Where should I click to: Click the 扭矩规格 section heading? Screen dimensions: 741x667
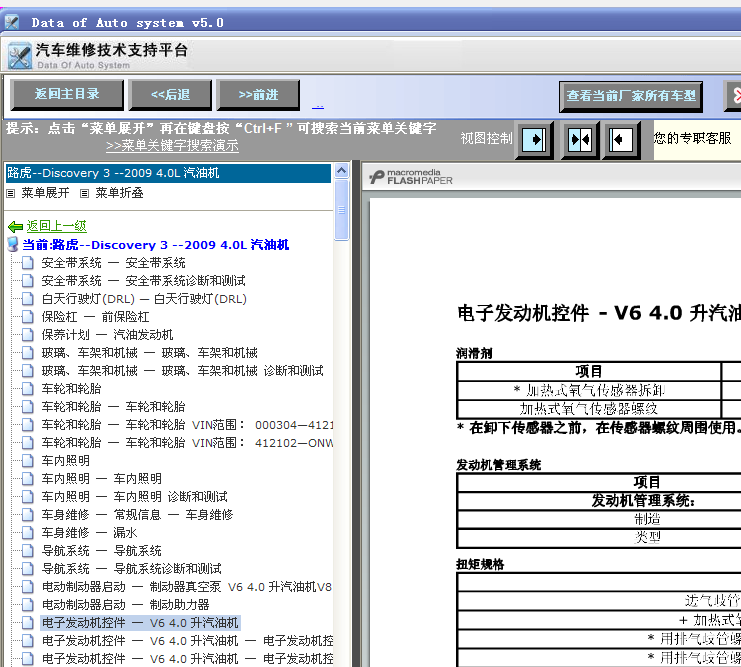coord(480,564)
